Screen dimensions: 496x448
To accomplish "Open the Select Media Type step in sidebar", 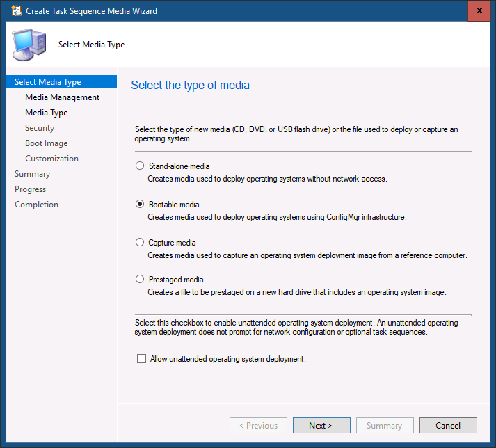I will (61, 81).
